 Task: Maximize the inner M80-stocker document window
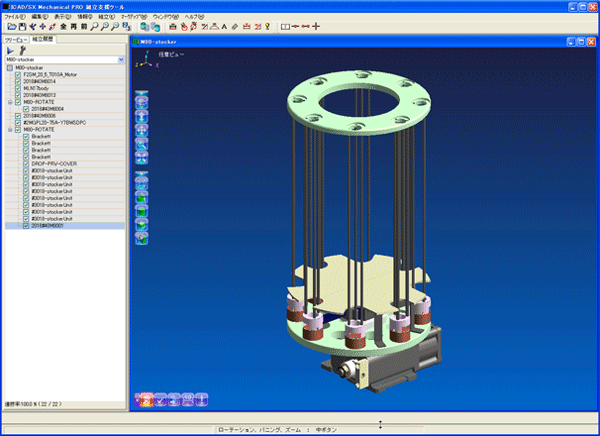581,42
